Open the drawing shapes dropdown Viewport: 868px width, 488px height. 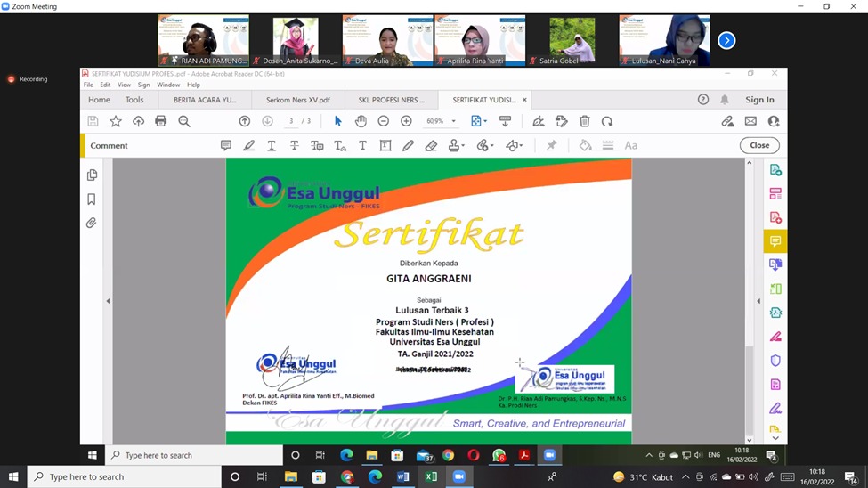(515, 146)
